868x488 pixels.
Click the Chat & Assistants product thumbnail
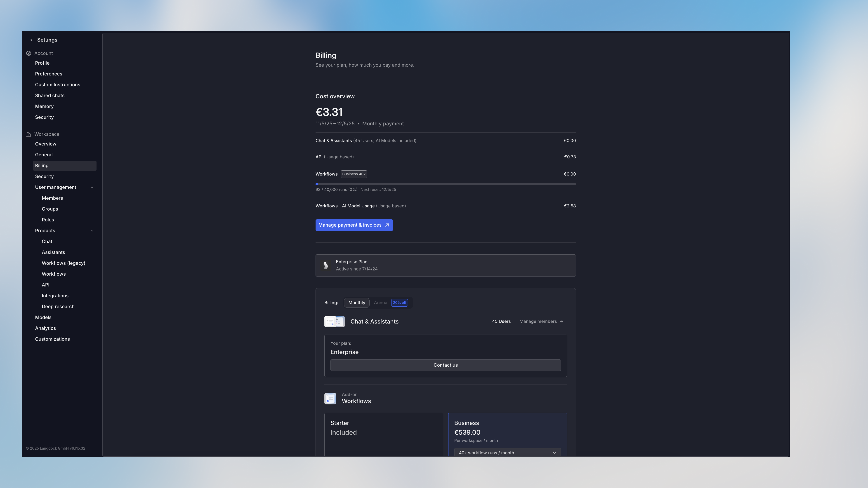(334, 322)
